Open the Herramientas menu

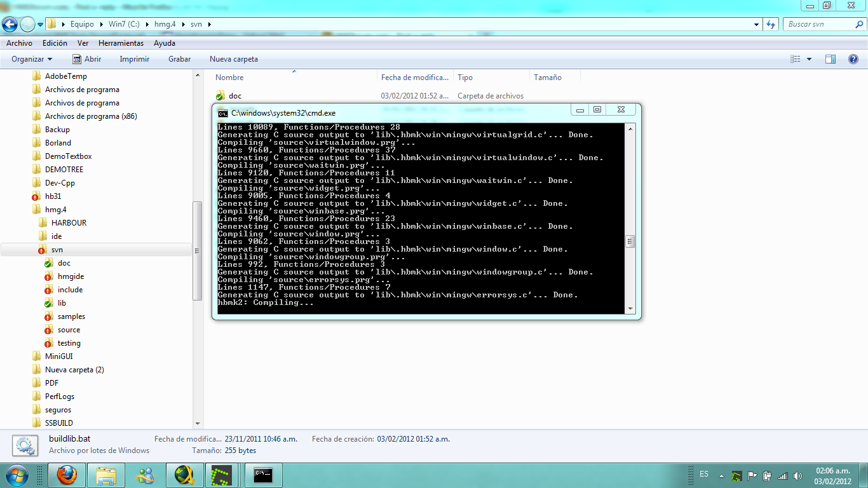click(x=121, y=43)
